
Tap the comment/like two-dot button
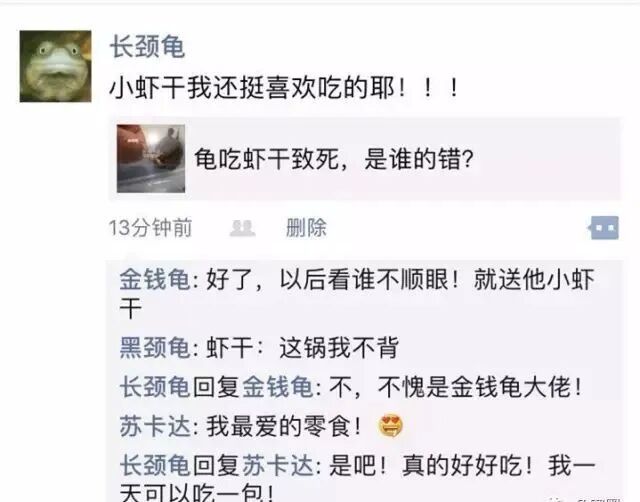click(x=604, y=228)
